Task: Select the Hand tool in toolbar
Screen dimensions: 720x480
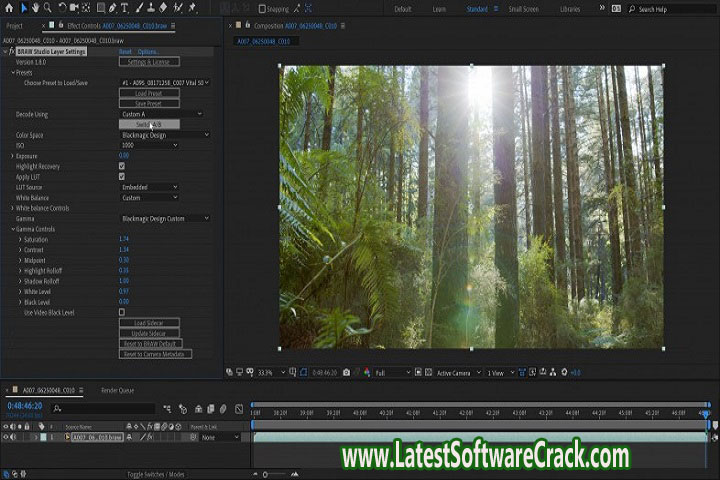Action: [35, 9]
